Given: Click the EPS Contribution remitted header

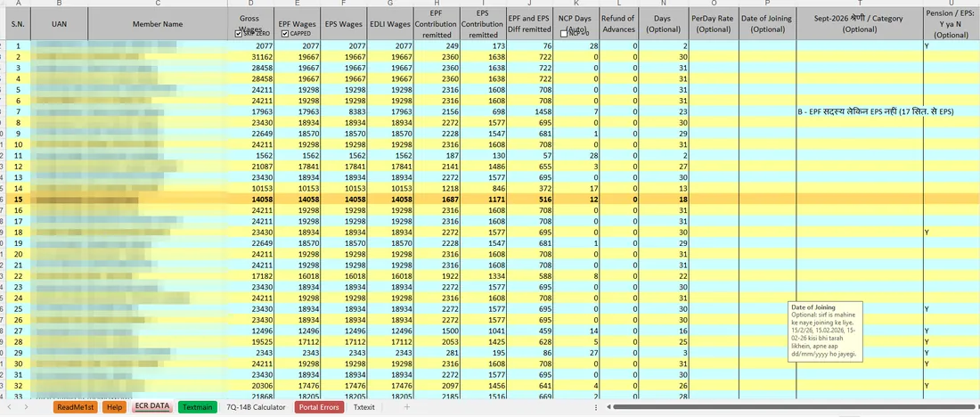Looking at the screenshot, I should click(x=482, y=24).
